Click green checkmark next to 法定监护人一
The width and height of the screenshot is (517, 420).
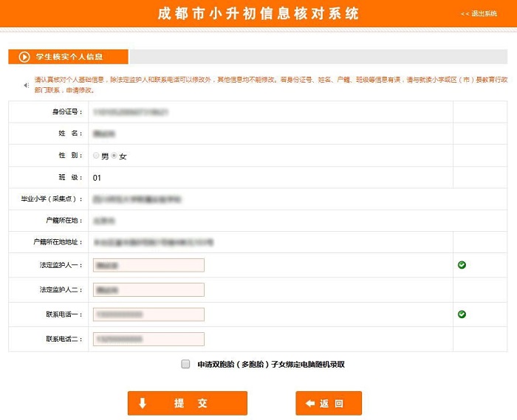pyautogui.click(x=462, y=265)
